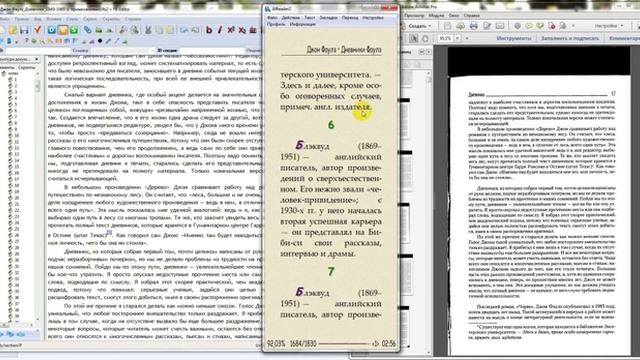Open the 'Профиль' menu in AlReader2
Viewport: 640px width, 360px height.
tap(276, 24)
